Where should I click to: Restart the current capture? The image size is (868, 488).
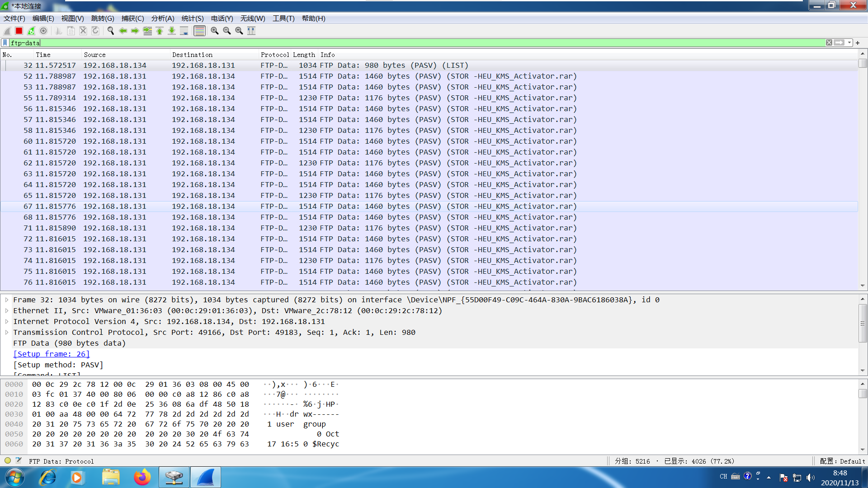coord(31,31)
